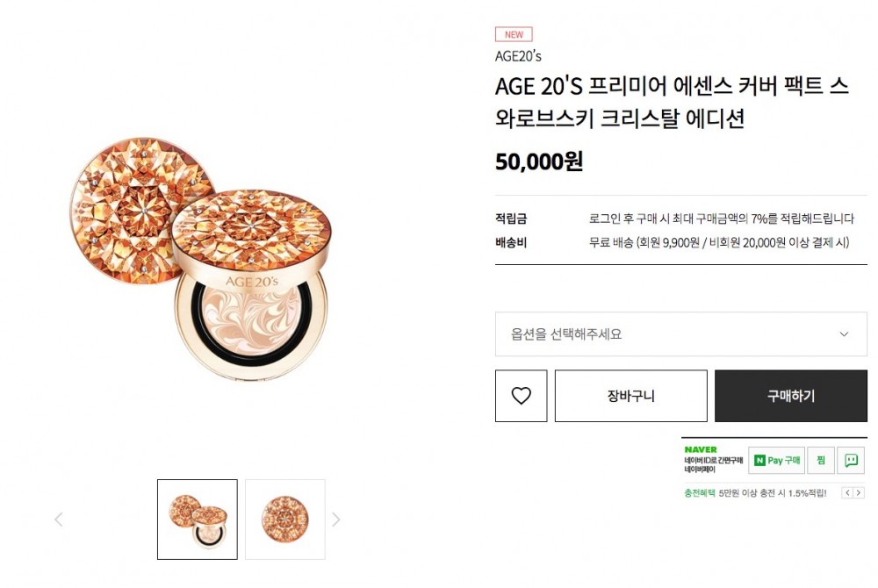This screenshot has height=588, width=878.
Task: Click the 충전혜택 promotion text
Action: click(700, 493)
